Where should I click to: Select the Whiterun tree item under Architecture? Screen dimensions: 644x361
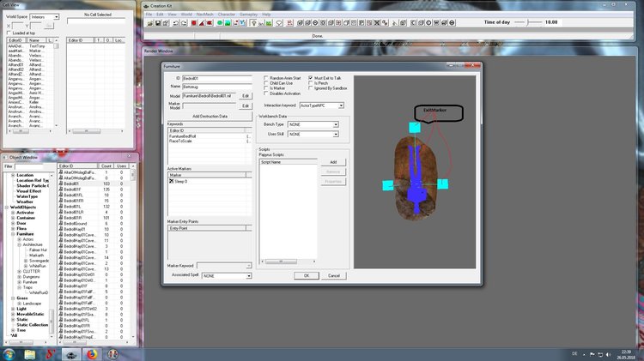[38, 266]
